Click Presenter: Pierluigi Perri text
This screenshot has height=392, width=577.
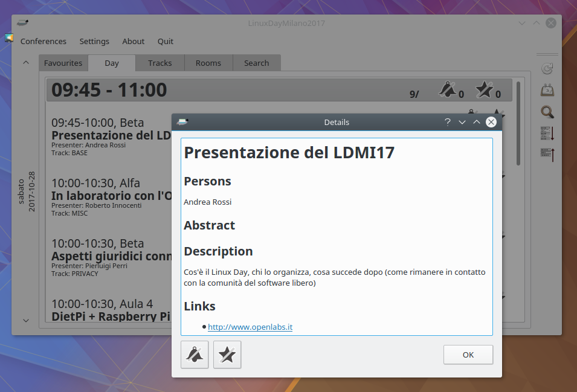pyautogui.click(x=89, y=266)
